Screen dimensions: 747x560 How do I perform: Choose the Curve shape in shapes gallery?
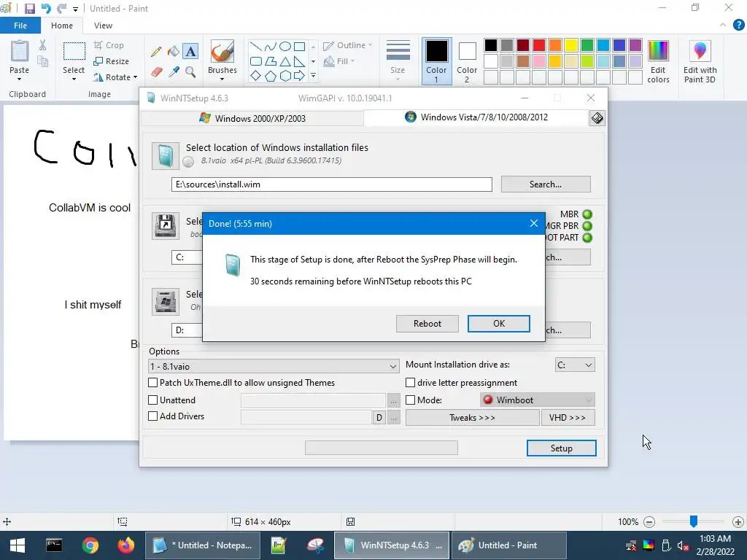point(270,46)
